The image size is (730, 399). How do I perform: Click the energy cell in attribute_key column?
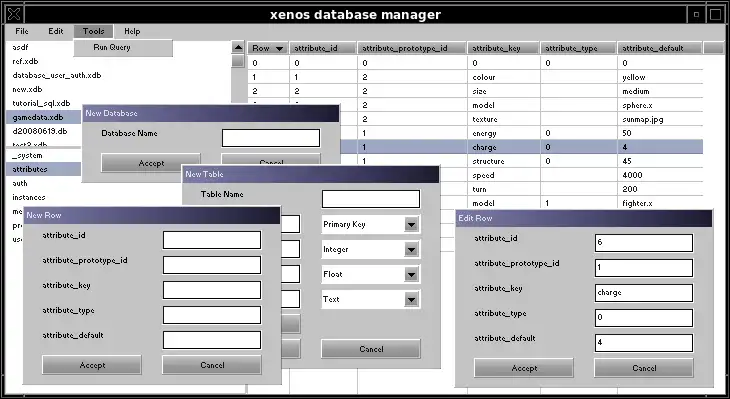coord(504,133)
